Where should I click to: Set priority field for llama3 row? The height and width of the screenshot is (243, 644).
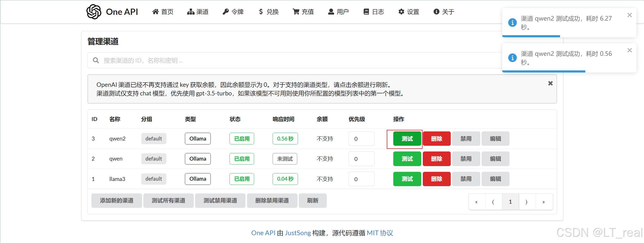(x=361, y=179)
